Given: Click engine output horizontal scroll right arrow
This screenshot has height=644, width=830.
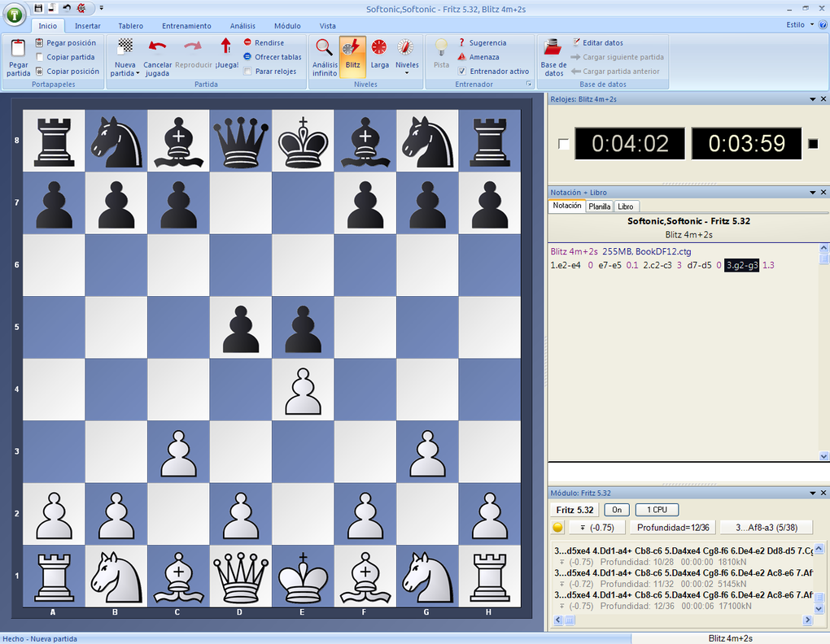Looking at the screenshot, I should click(806, 620).
